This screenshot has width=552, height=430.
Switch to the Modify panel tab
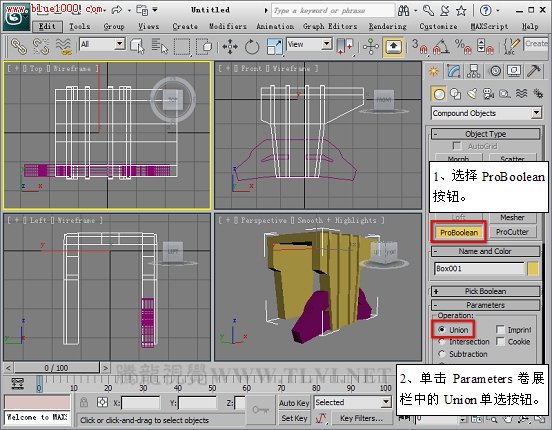[454, 71]
